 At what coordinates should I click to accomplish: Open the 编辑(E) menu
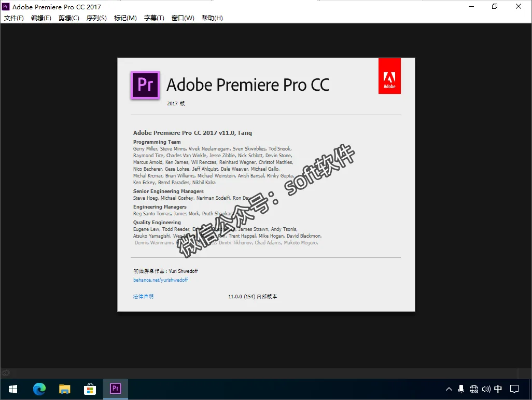click(x=41, y=18)
